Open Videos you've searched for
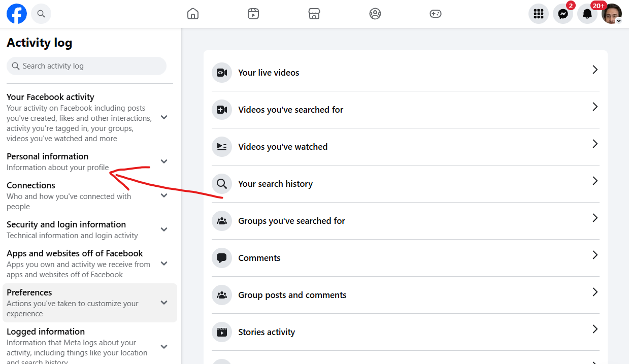Image resolution: width=629 pixels, height=364 pixels. (406, 110)
